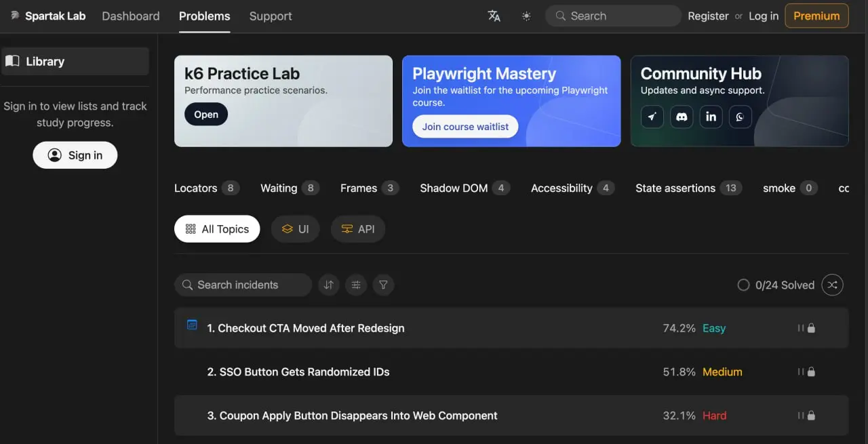Select the UI topic filter
This screenshot has height=444, width=868.
pyautogui.click(x=296, y=229)
